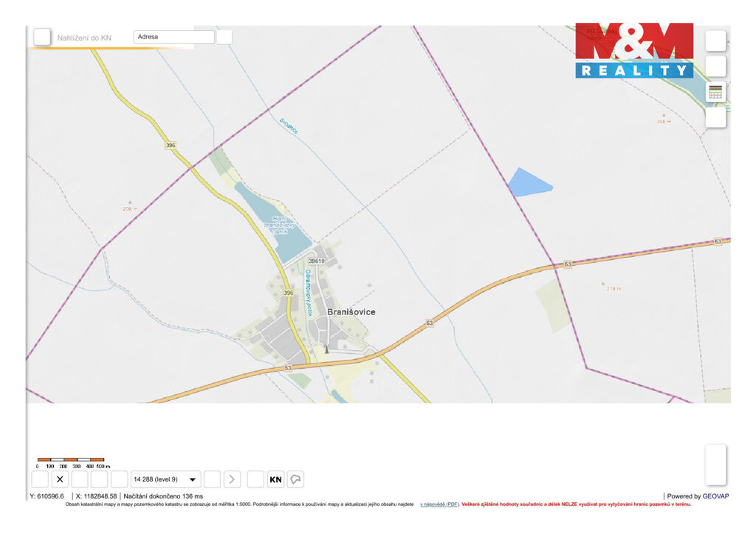This screenshot has width=756, height=534.
Task: Click the Branišovice village label
Action: [351, 312]
